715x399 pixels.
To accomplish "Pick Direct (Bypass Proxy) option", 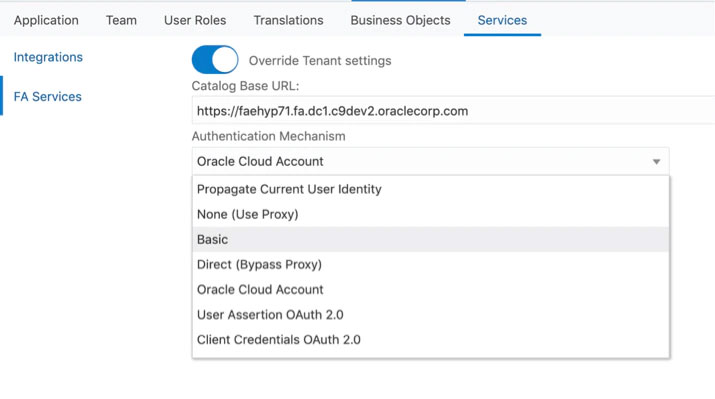I will [x=430, y=264].
